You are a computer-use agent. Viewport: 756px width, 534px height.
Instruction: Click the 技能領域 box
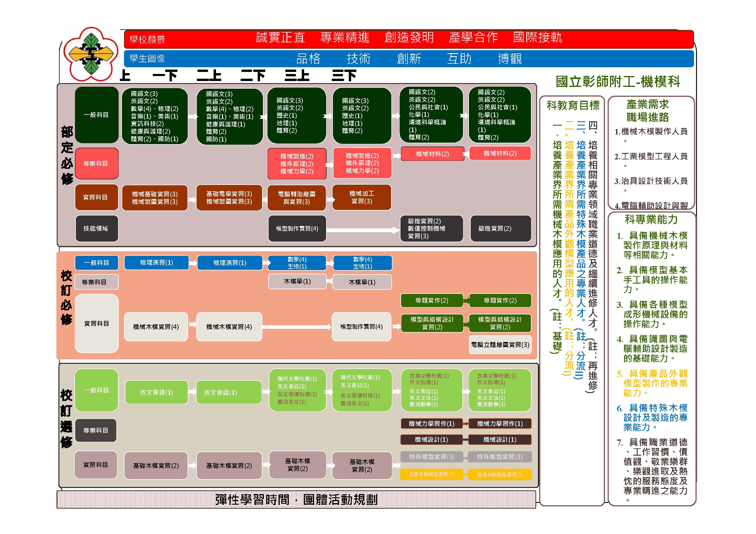click(x=96, y=228)
